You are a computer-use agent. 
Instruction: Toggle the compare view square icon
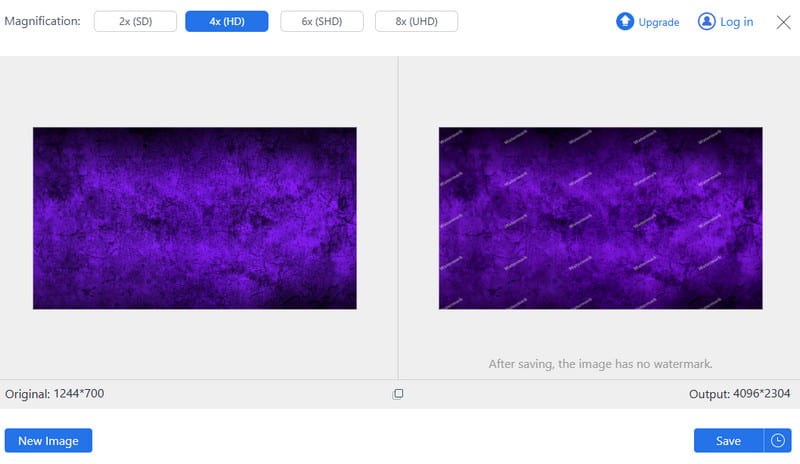coord(398,394)
